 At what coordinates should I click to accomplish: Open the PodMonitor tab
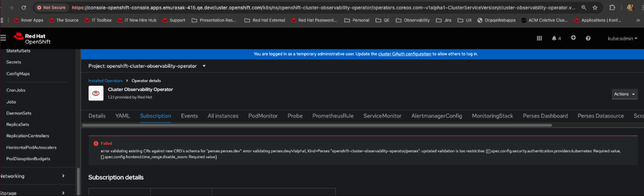tap(263, 116)
